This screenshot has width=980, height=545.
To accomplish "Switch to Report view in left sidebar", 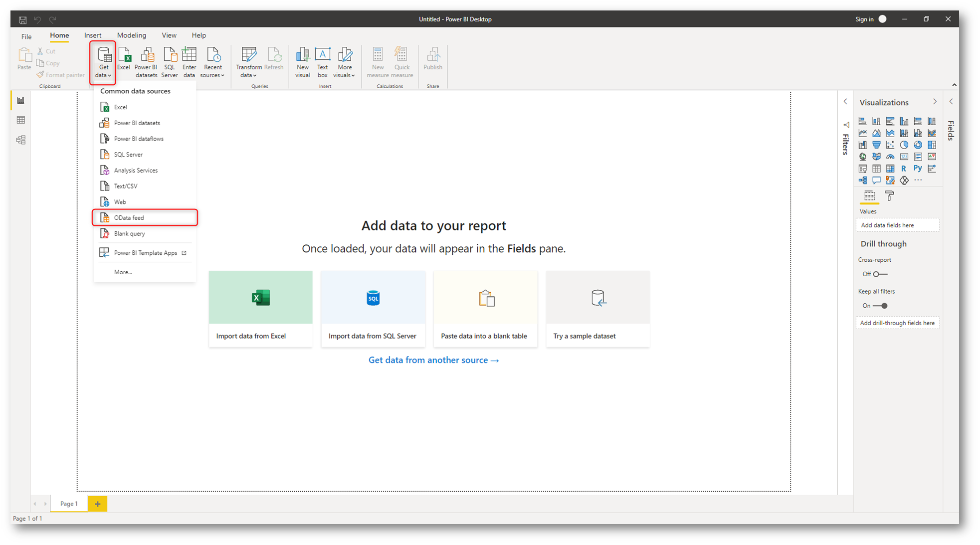I will 21,101.
